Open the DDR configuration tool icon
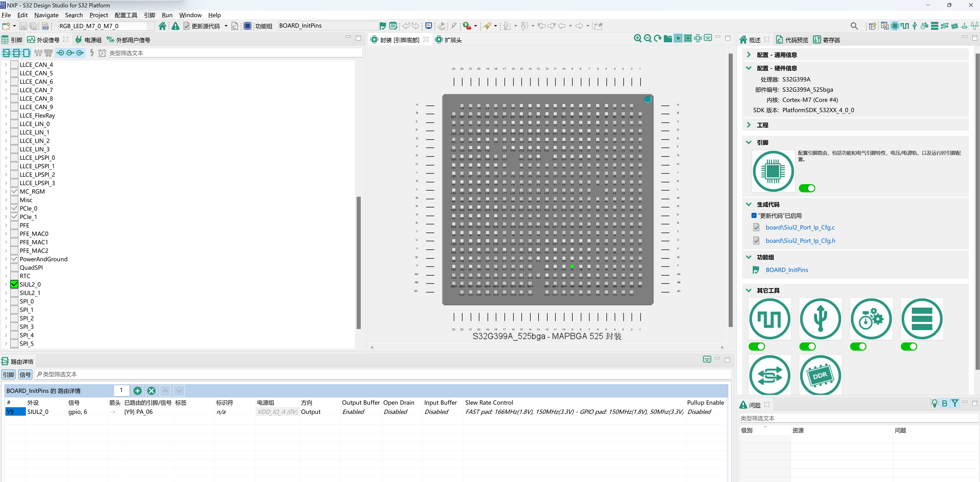The width and height of the screenshot is (980, 482). [820, 375]
